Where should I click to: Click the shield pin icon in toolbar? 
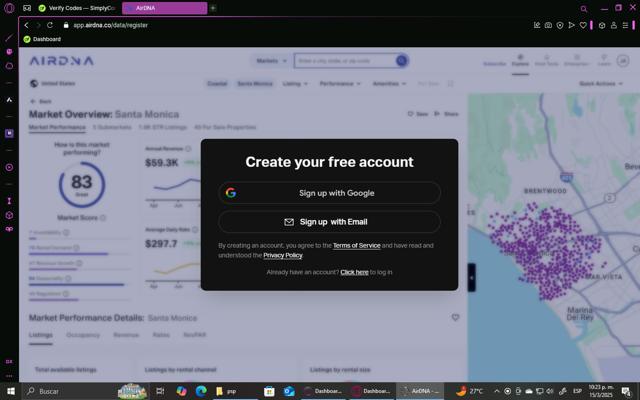coord(560,25)
